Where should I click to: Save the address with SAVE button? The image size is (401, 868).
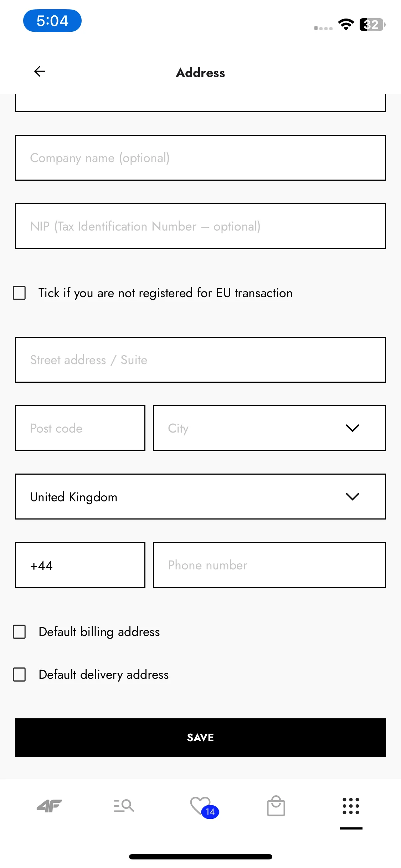click(x=200, y=738)
